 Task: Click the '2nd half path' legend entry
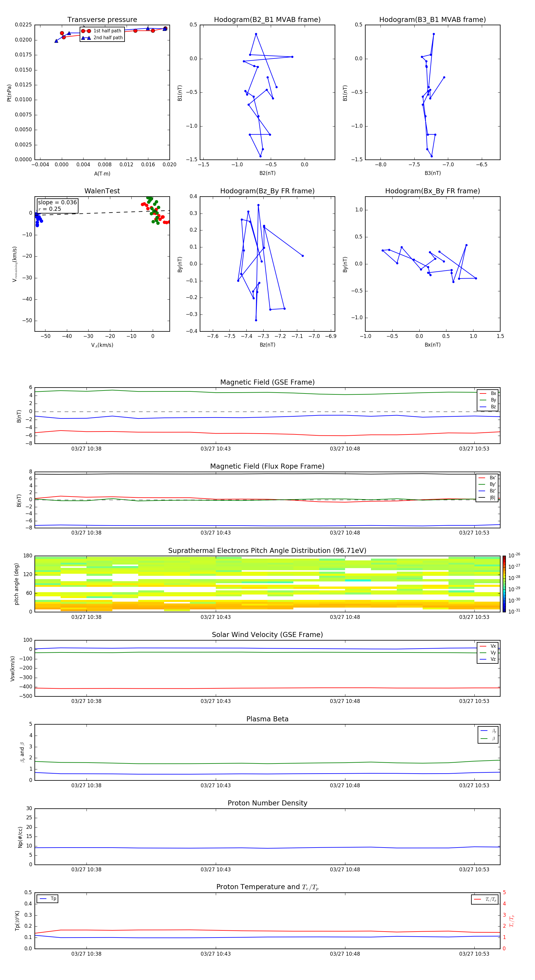pyautogui.click(x=102, y=38)
